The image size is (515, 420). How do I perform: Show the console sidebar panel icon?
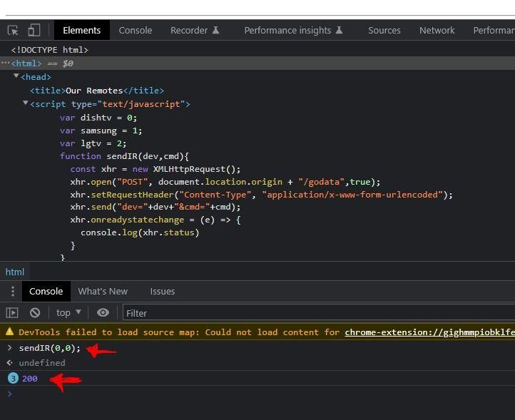click(x=12, y=312)
